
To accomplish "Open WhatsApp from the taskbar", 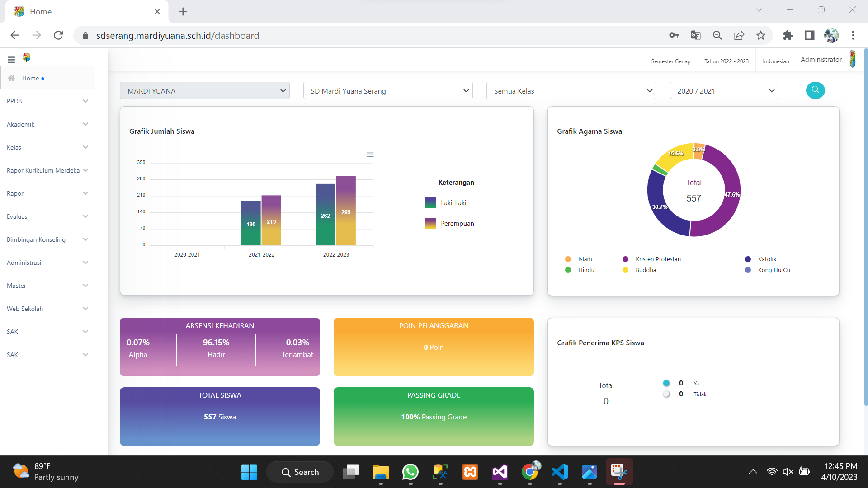I will pos(410,472).
